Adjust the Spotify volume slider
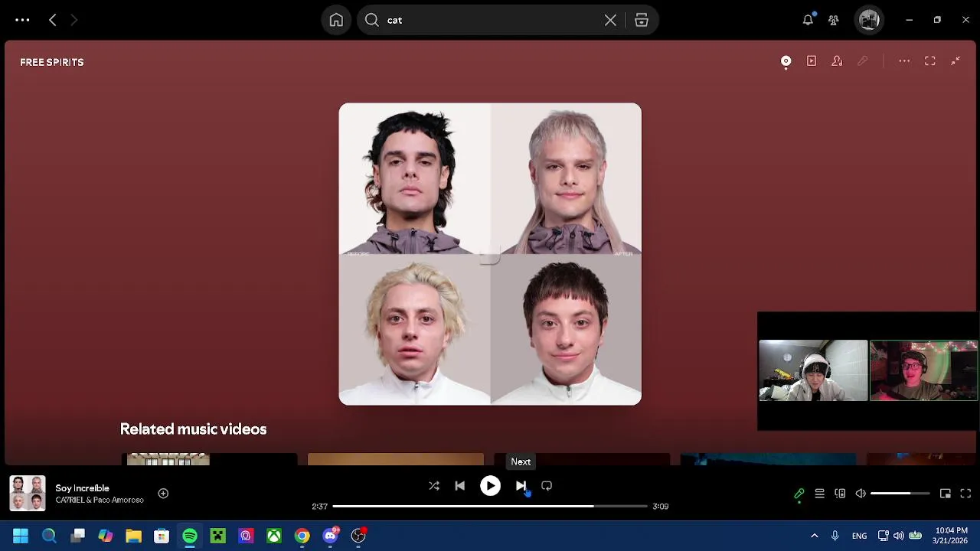 click(900, 494)
